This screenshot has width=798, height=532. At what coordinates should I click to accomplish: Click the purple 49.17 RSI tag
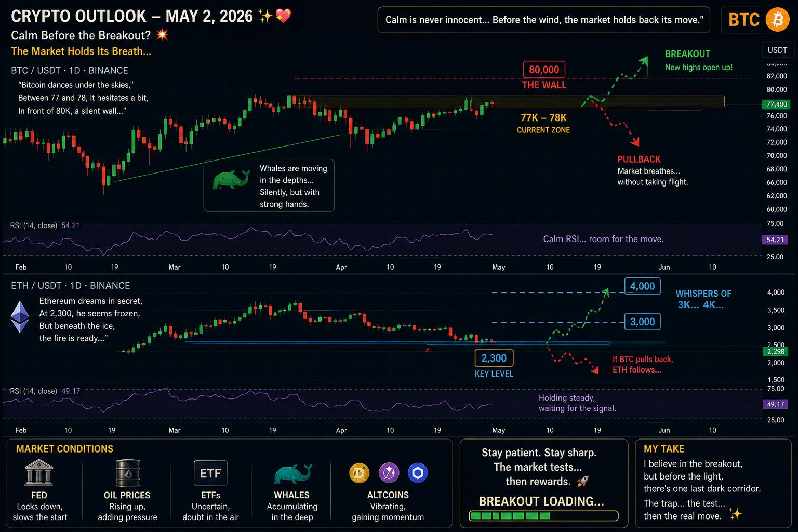[775, 404]
